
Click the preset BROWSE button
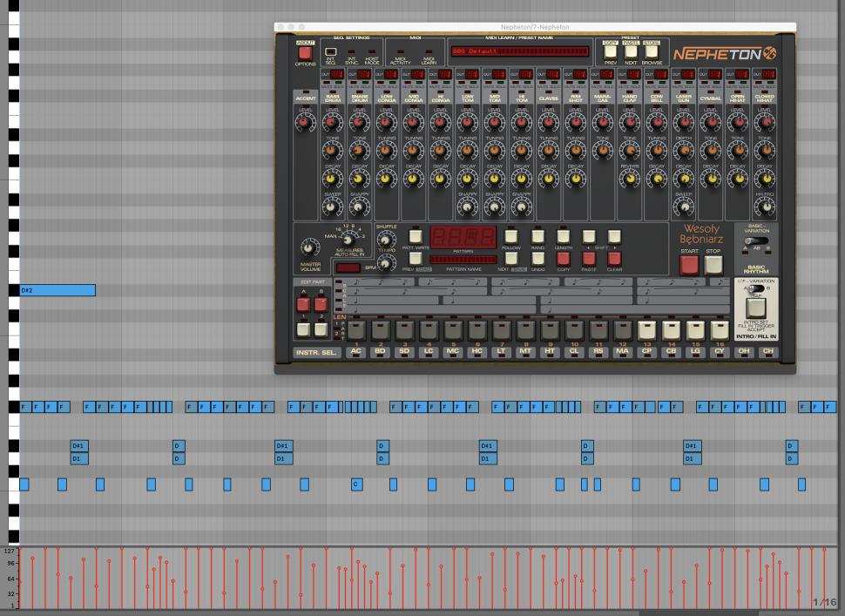[652, 52]
